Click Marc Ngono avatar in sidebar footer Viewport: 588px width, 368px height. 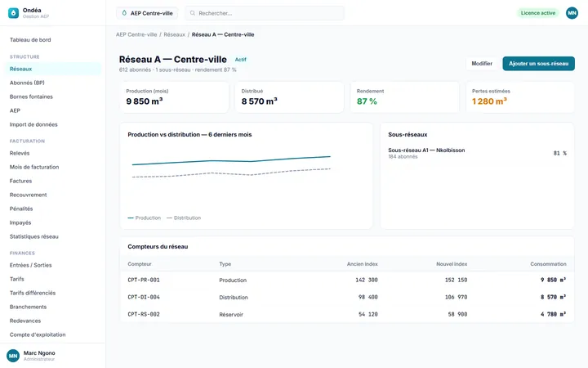13,356
